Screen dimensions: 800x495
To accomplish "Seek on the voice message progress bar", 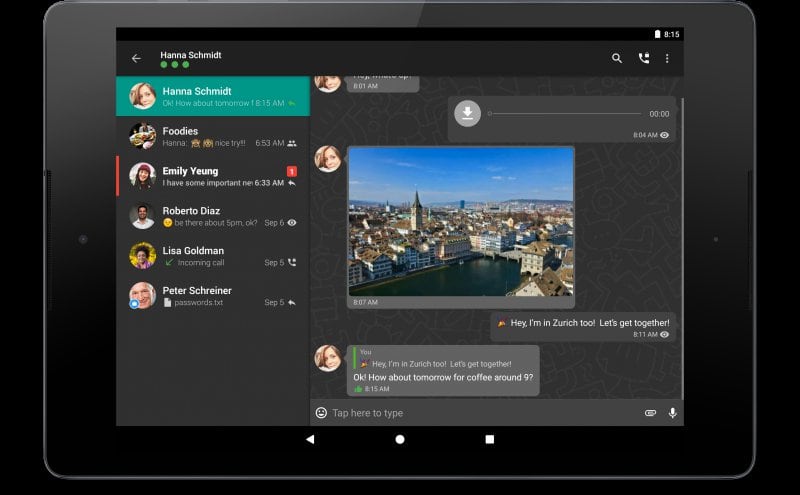I will (564, 114).
